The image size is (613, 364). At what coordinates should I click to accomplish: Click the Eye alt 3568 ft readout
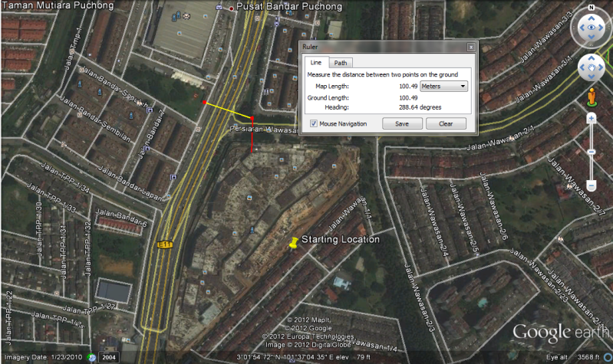[573, 357]
